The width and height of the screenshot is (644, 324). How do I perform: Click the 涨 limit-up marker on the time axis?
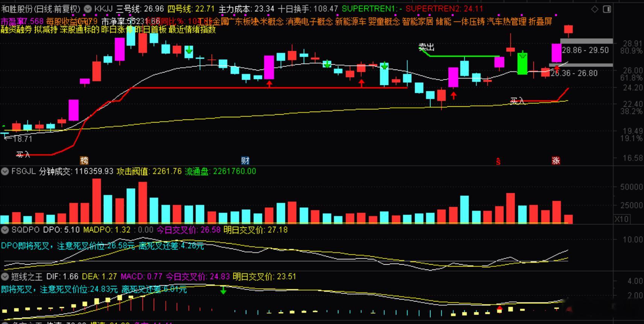pos(556,160)
